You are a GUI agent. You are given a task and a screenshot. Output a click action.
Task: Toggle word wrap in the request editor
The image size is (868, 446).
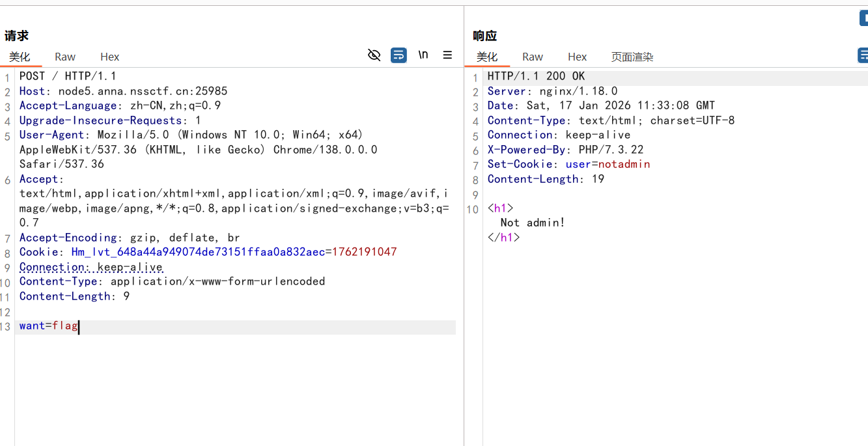pos(399,55)
